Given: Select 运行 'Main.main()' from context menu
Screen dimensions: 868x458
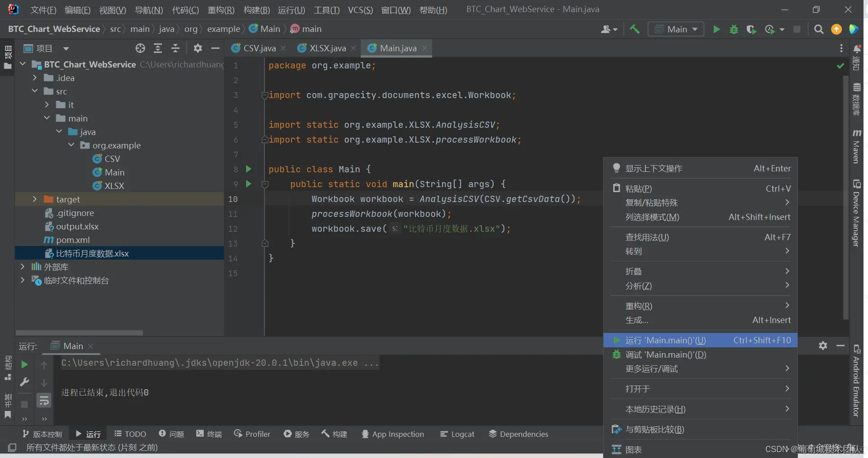Looking at the screenshot, I should point(700,340).
